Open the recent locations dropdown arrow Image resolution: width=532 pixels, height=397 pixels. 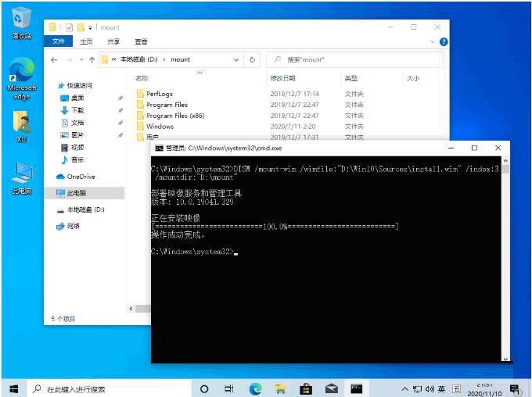pos(81,60)
